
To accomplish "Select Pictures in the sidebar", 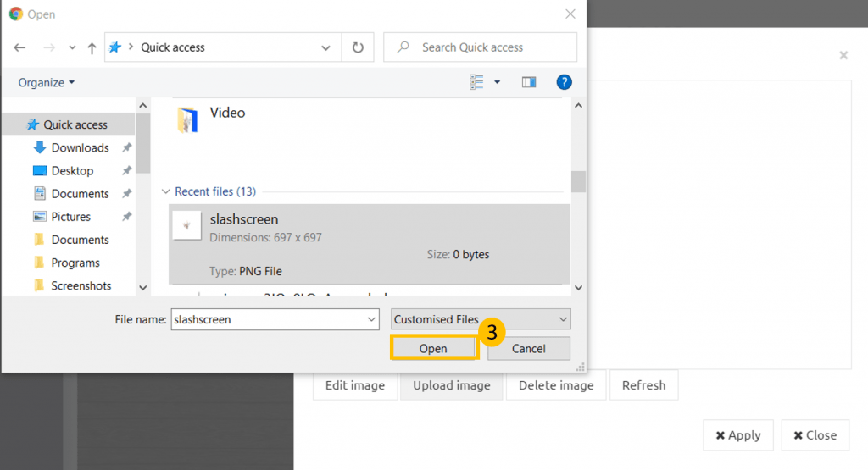I will coord(70,217).
